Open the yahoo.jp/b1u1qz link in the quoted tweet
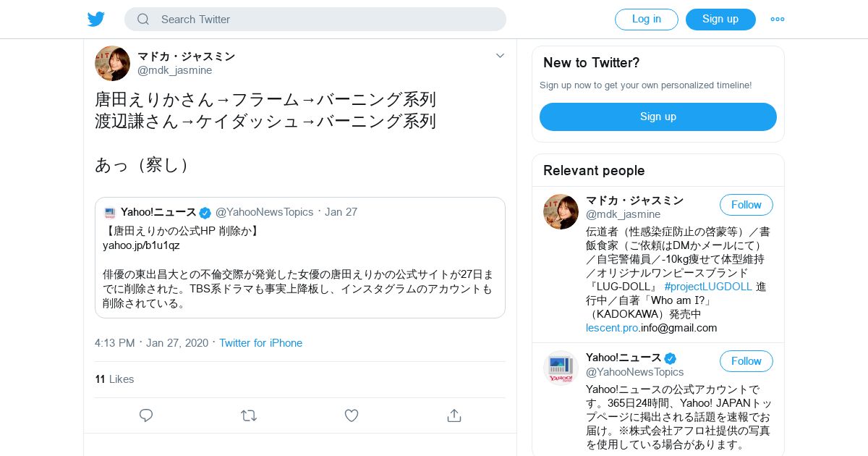 pos(141,245)
